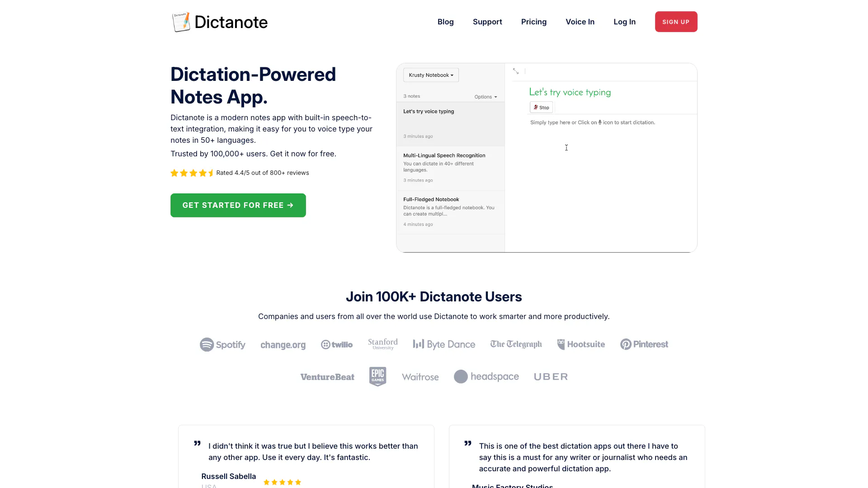Click the Dictanote notepad logo icon
The image size is (868, 488).
point(181,22)
